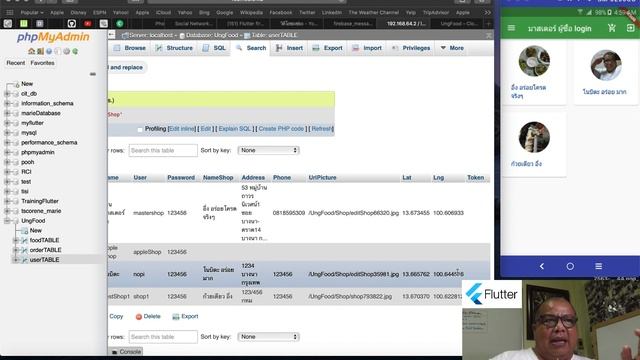The image size is (640, 360).
Task: Open the Privileges tab
Action: click(x=411, y=48)
